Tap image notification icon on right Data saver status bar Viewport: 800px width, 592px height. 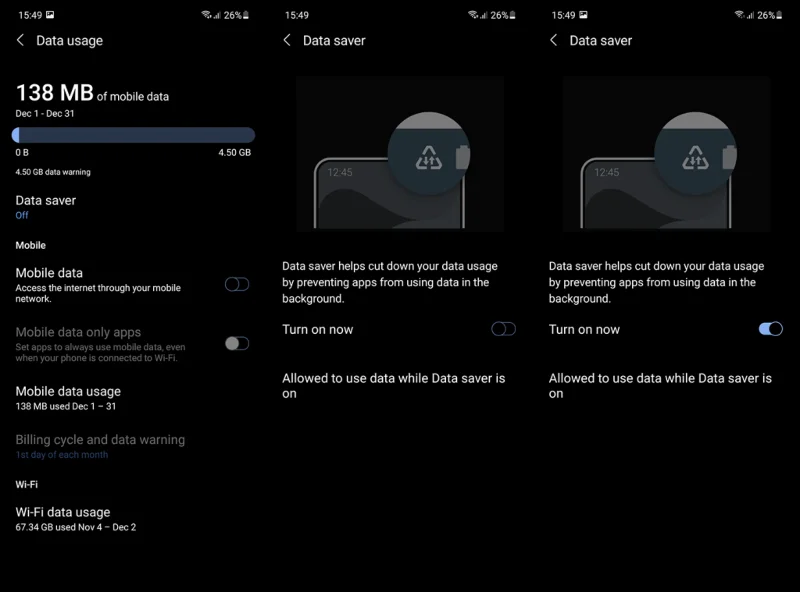click(583, 15)
